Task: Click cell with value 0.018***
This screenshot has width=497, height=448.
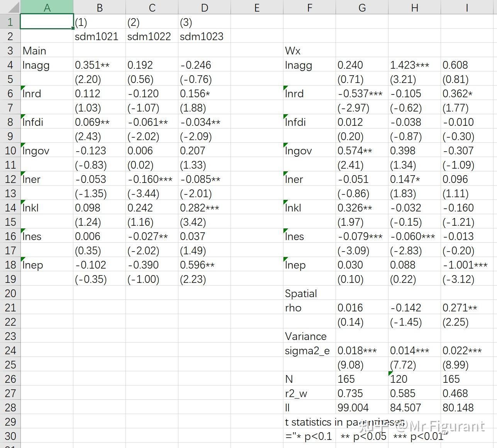Action: point(362,350)
